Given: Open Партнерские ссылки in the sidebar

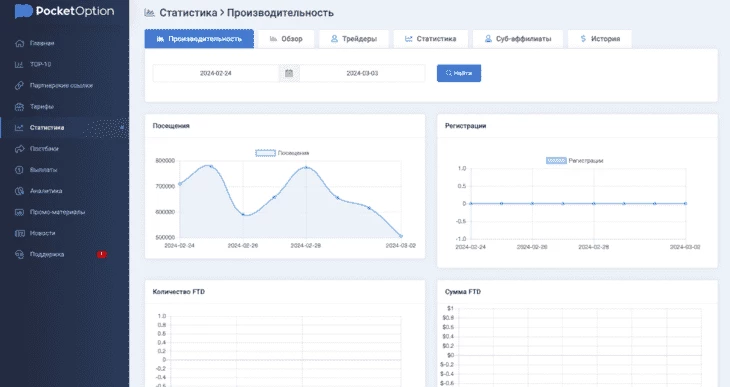Looking at the screenshot, I should pos(61,85).
